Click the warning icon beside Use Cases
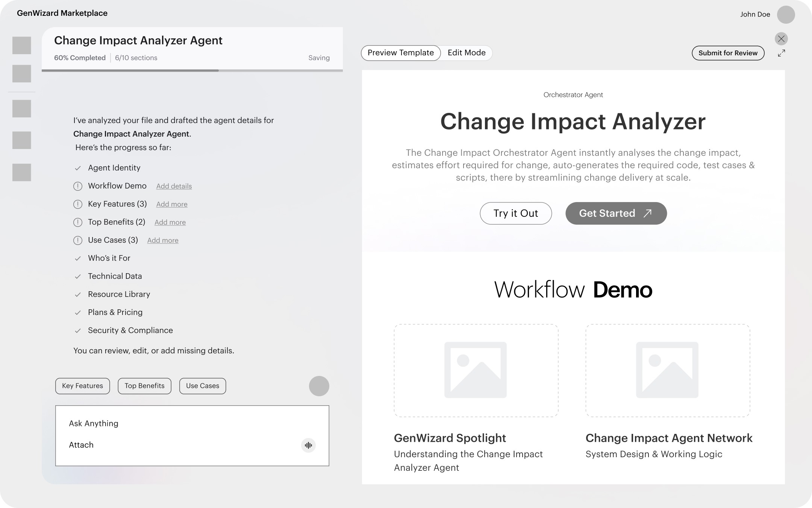 pyautogui.click(x=78, y=240)
